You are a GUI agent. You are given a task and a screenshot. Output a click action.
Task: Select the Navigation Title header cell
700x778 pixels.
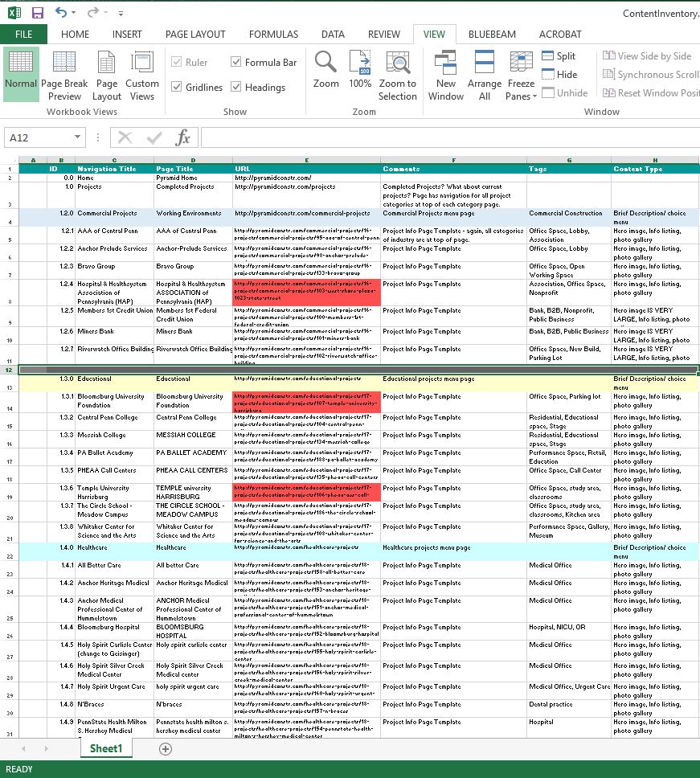coord(115,169)
